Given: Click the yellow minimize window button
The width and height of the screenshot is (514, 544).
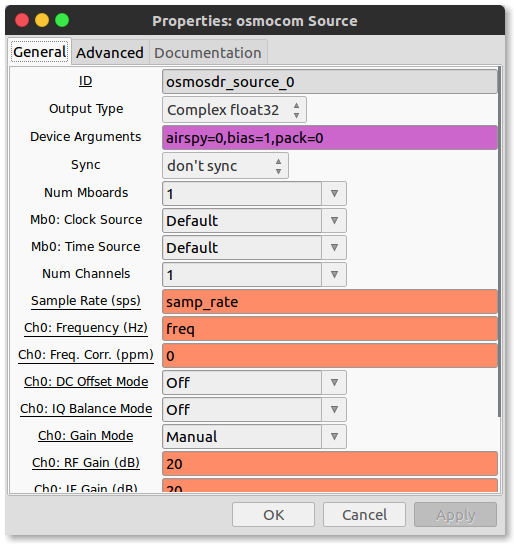Looking at the screenshot, I should pyautogui.click(x=42, y=20).
